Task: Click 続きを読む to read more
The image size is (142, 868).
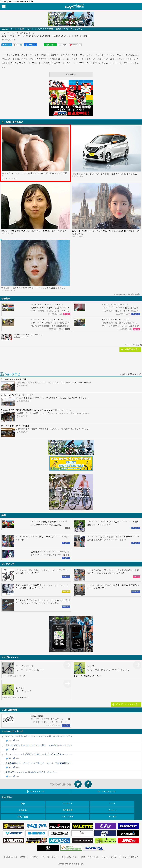Action: point(71,74)
